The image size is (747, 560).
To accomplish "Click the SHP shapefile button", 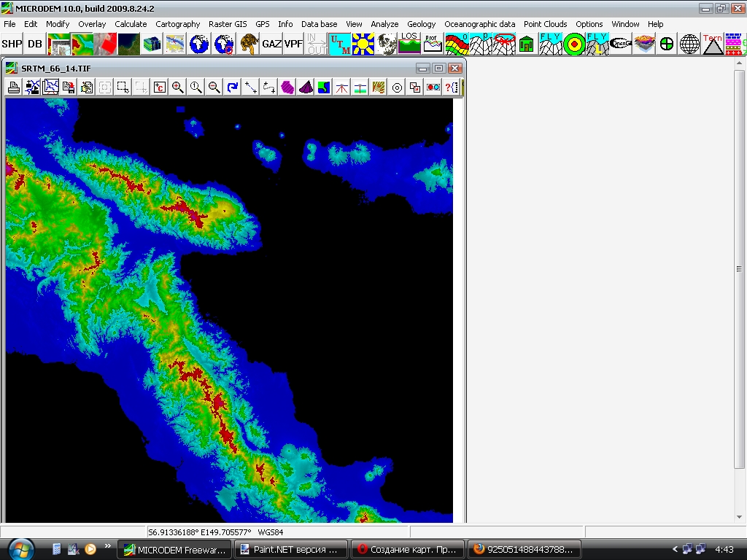I will point(12,44).
